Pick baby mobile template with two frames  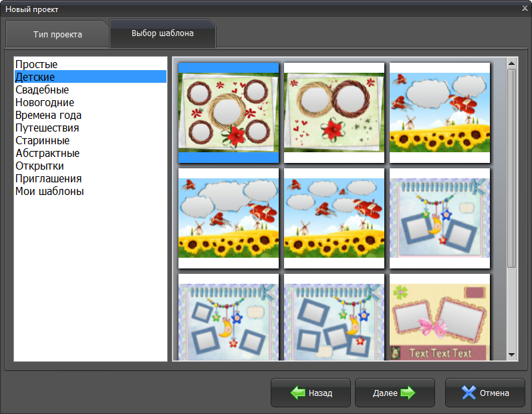(440, 218)
